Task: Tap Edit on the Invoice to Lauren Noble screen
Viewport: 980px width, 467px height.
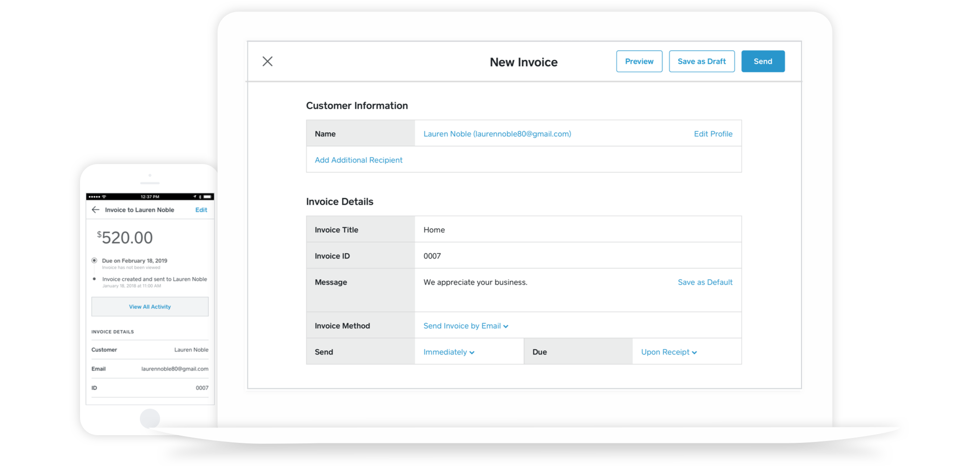Action: pyautogui.click(x=201, y=209)
